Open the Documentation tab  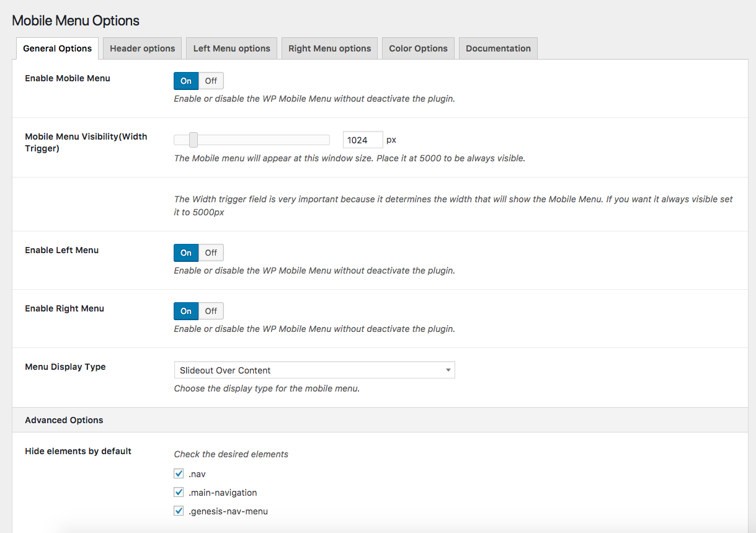(x=498, y=48)
